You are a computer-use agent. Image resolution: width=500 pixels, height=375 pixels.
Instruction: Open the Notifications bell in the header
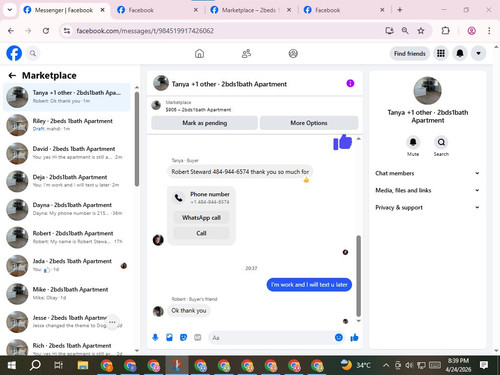click(460, 53)
